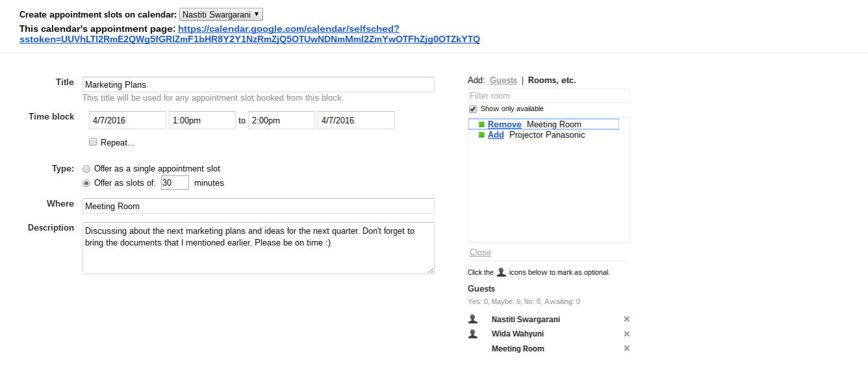This screenshot has width=868, height=367.
Task: Open the calendar selector dropdown Nastiti Swargarani
Action: (x=221, y=14)
